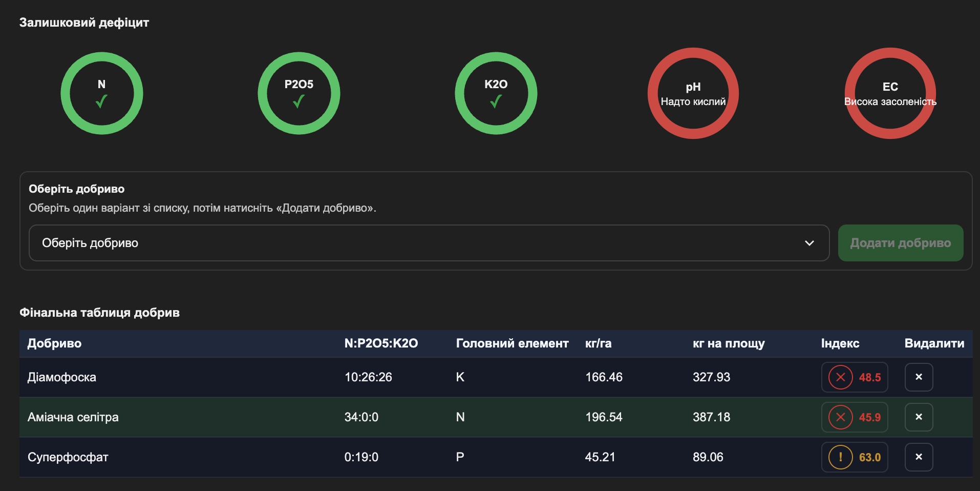This screenshot has width=980, height=491.
Task: Click the 'Головний елемент' column header
Action: (x=512, y=343)
